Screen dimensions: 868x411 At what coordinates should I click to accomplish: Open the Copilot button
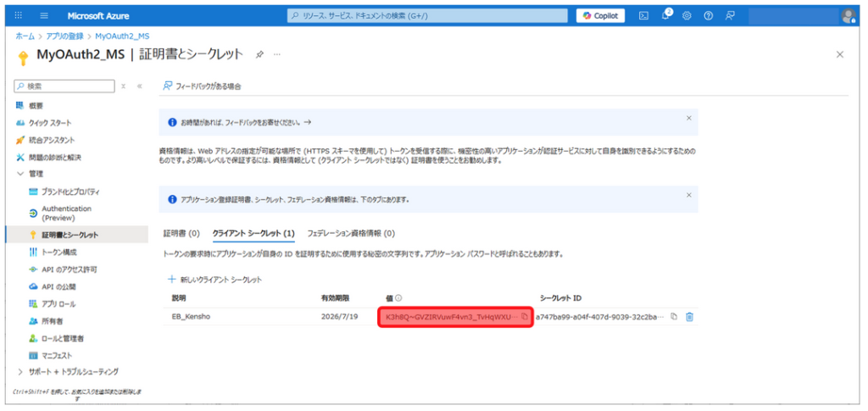tap(601, 16)
